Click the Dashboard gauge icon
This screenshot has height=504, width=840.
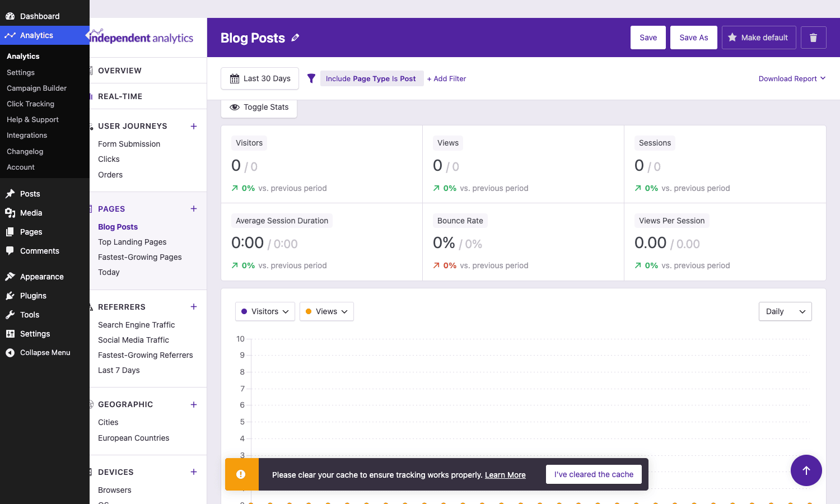pos(10,16)
